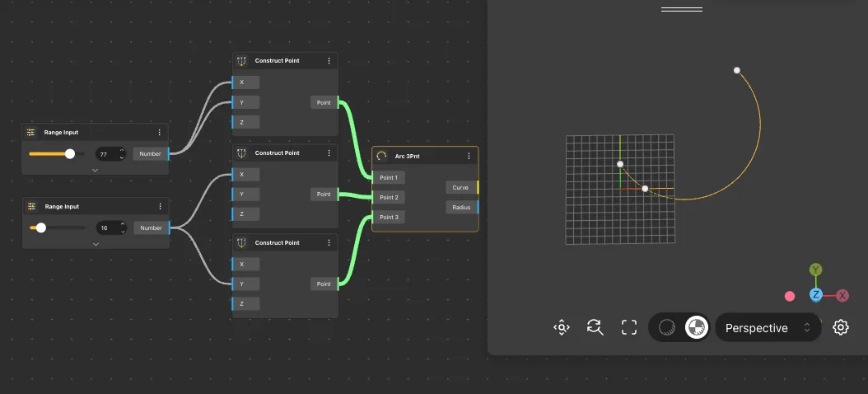Open the Arc 3Pnt node options menu
Image resolution: width=868 pixels, height=394 pixels.
pyautogui.click(x=469, y=156)
